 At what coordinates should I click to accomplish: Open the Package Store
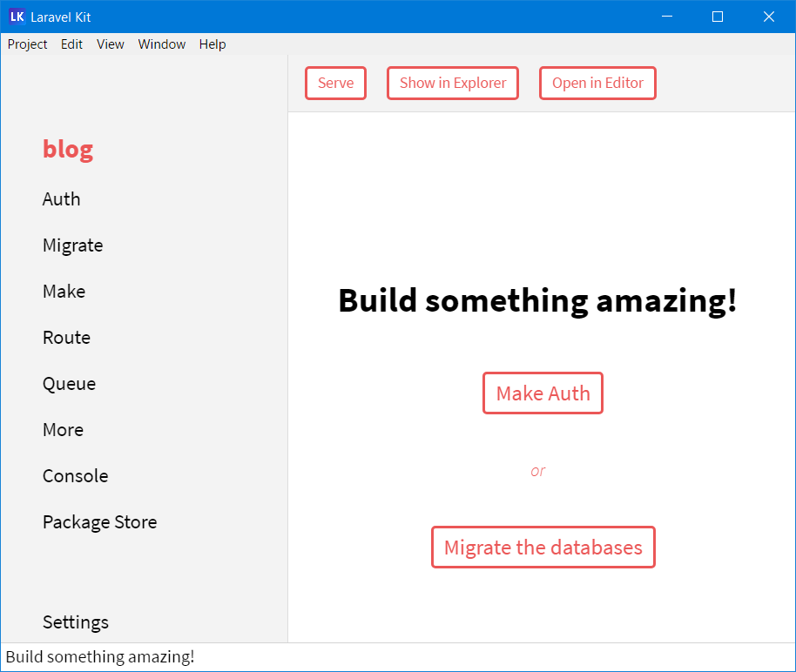click(x=100, y=522)
